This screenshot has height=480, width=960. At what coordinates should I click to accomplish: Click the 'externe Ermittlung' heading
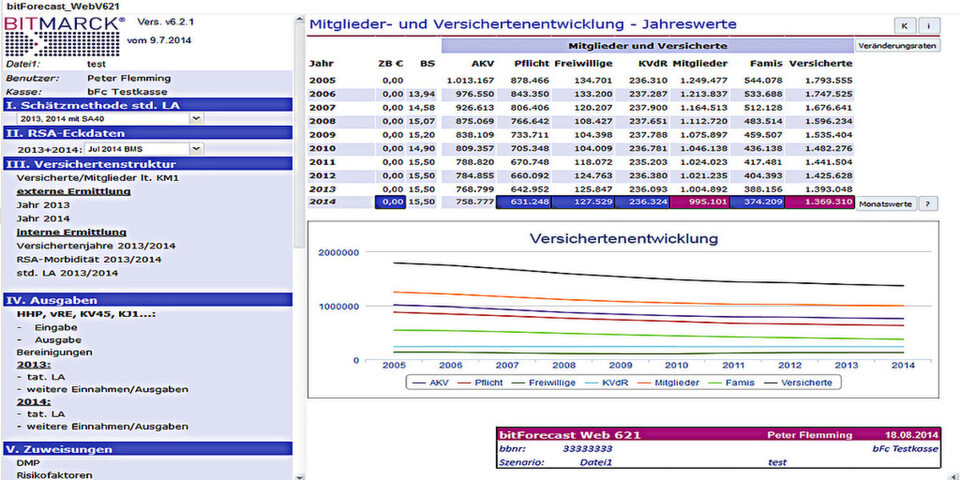(73, 192)
